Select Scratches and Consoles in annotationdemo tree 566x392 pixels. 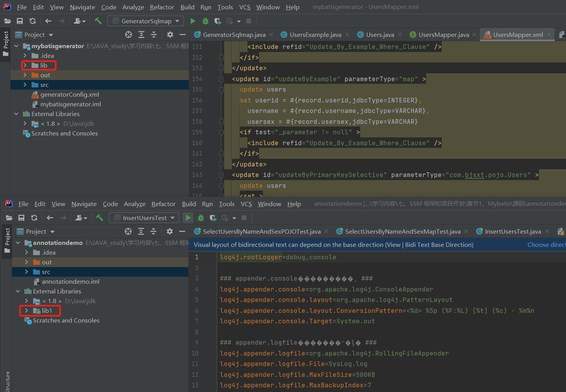click(x=66, y=320)
